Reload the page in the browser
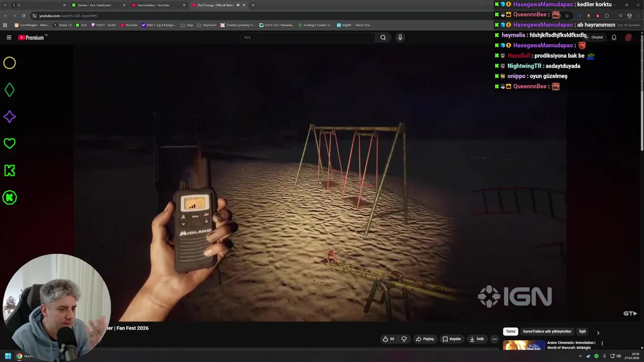This screenshot has height=362, width=644. [x=23, y=16]
